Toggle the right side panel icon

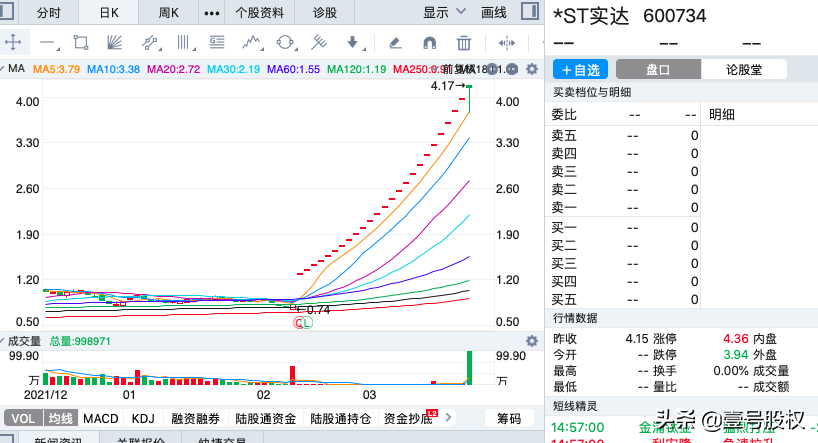point(530,11)
